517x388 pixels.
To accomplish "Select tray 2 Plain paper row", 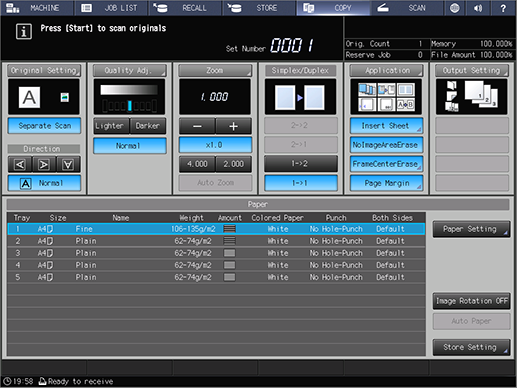I will point(216,241).
